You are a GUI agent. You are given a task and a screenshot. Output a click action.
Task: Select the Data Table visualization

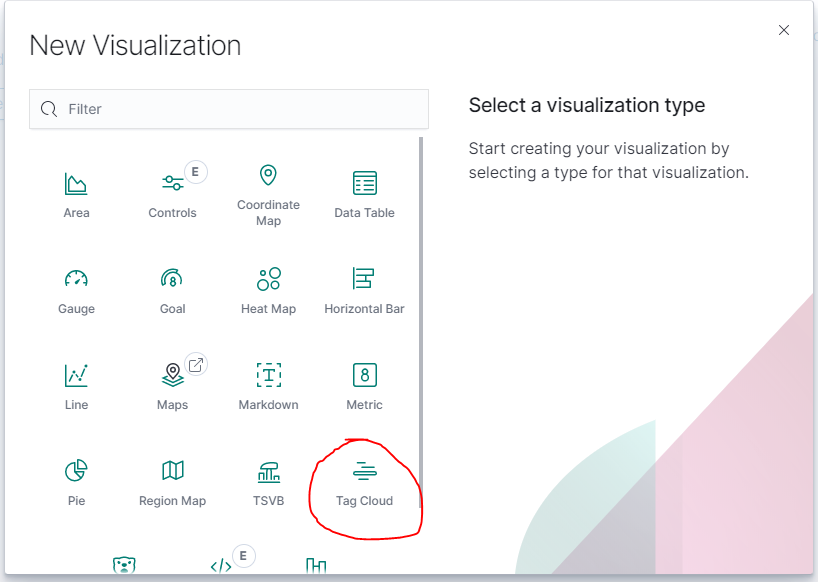(x=364, y=195)
